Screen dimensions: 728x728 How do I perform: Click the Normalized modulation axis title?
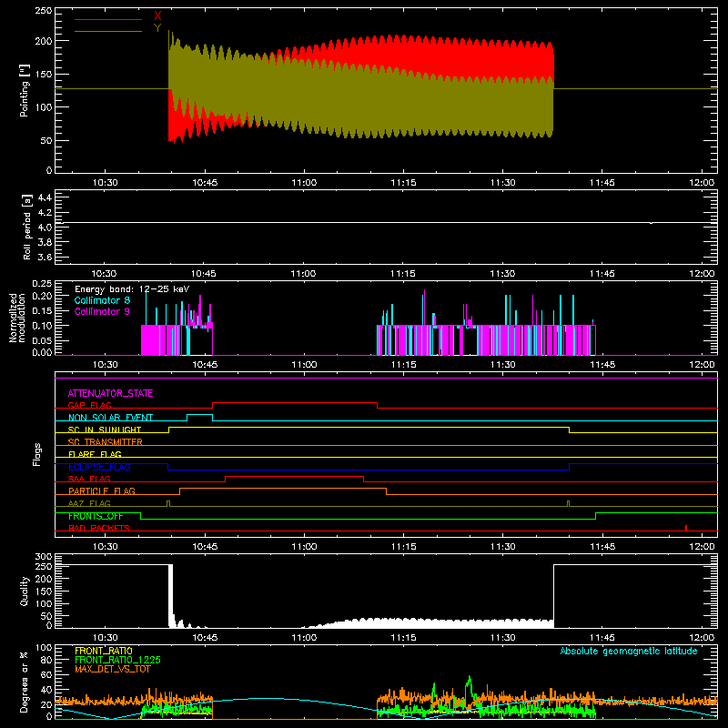pos(17,318)
